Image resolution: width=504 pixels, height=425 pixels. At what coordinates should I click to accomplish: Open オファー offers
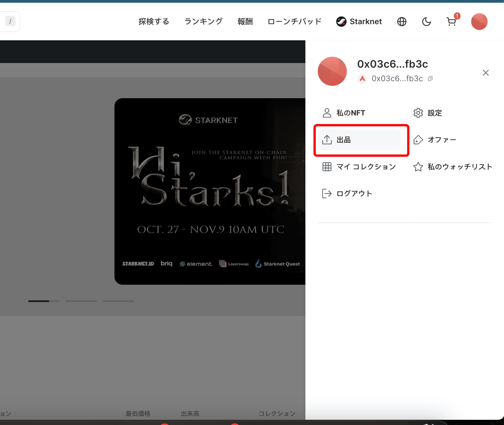click(435, 140)
